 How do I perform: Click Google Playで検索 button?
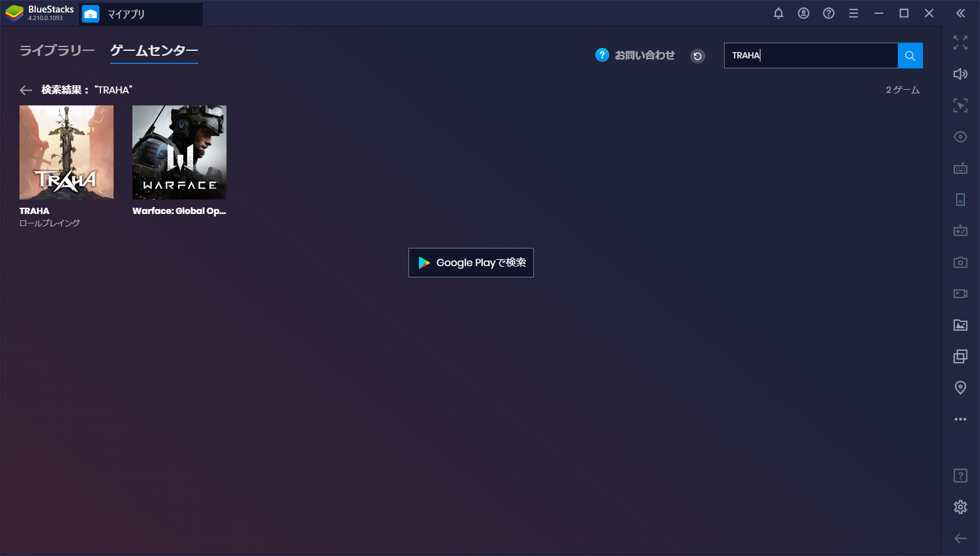471,262
